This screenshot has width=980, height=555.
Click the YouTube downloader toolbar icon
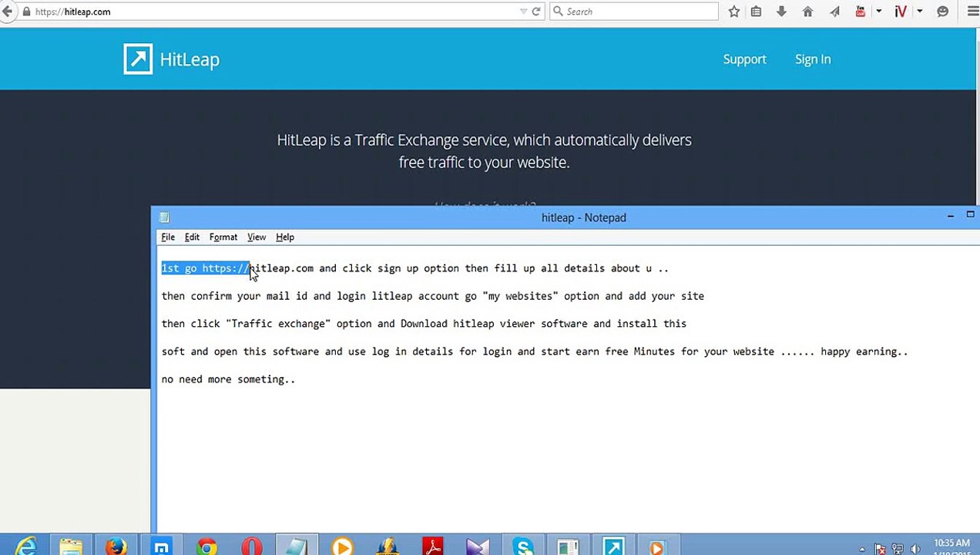861,12
